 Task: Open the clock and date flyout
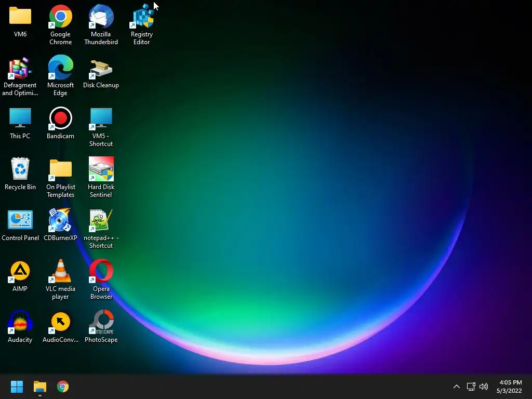[x=510, y=387]
